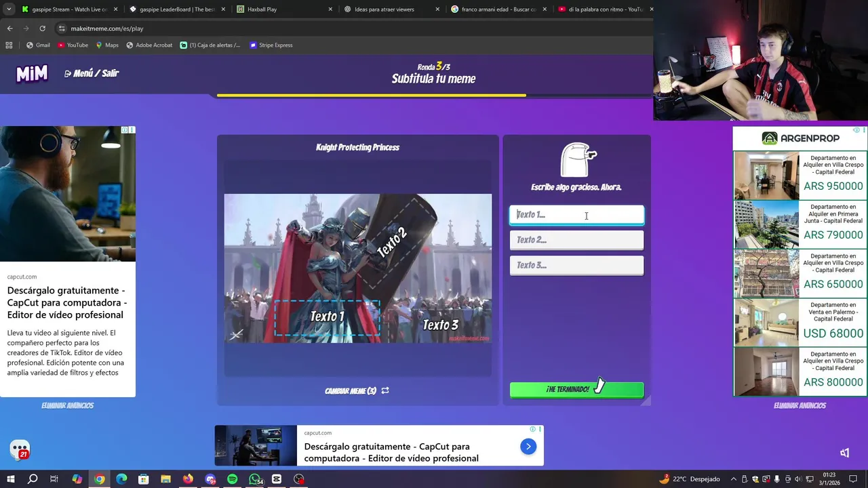Screen dimensions: 868x488
Task: Open chat bubble icon with 21 badge
Action: tap(20, 449)
